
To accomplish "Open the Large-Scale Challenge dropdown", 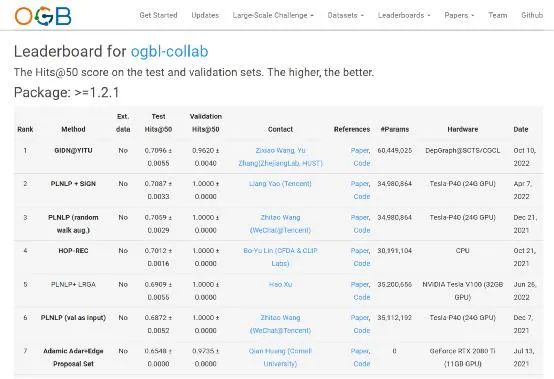I will 273,15.
